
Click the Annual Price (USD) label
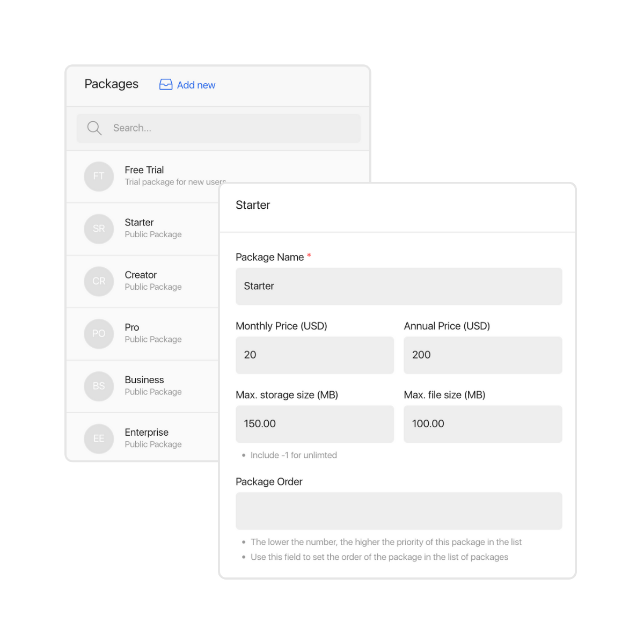[447, 326]
